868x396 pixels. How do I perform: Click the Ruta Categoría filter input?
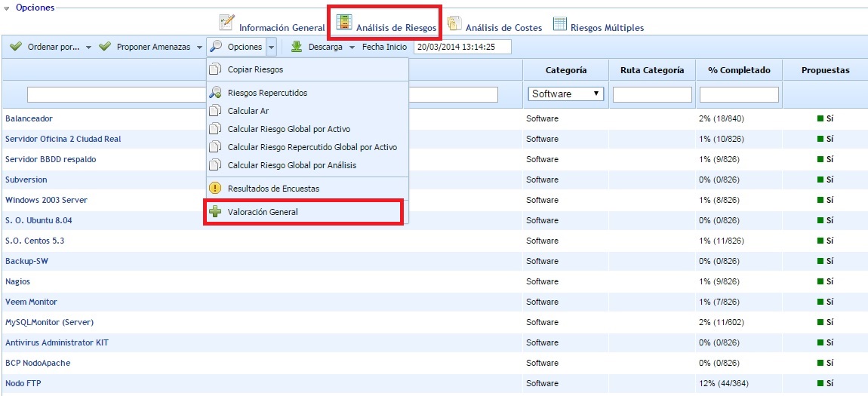pos(652,94)
